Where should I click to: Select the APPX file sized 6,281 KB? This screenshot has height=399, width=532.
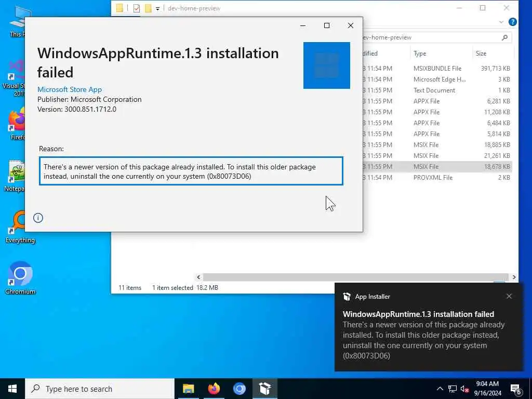(x=437, y=101)
